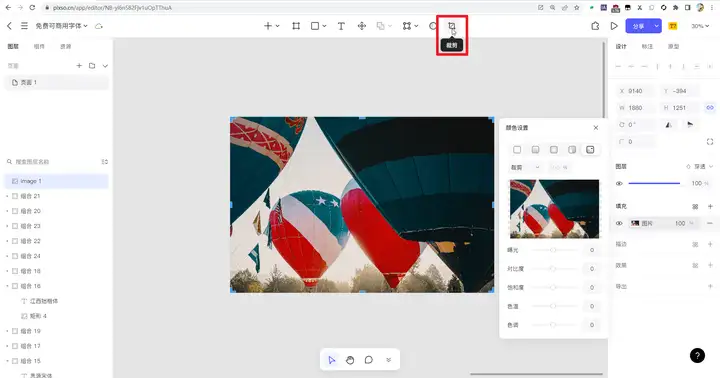Click the boolean operations icon
The height and width of the screenshot is (378, 720).
point(381,26)
